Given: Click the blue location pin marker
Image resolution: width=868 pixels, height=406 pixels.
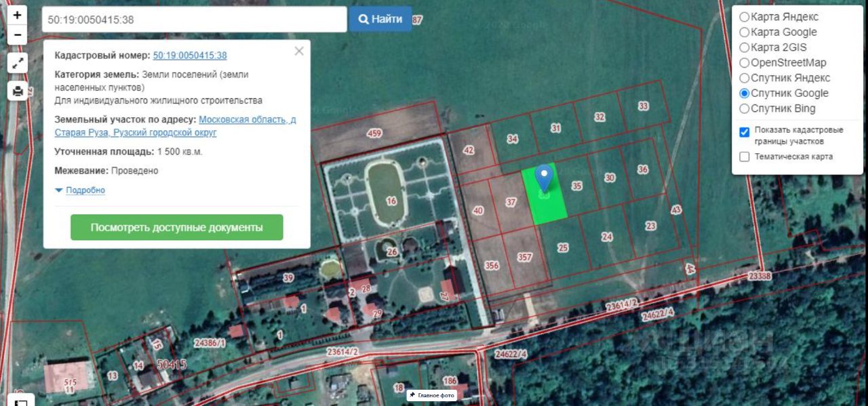Looking at the screenshot, I should [x=544, y=178].
